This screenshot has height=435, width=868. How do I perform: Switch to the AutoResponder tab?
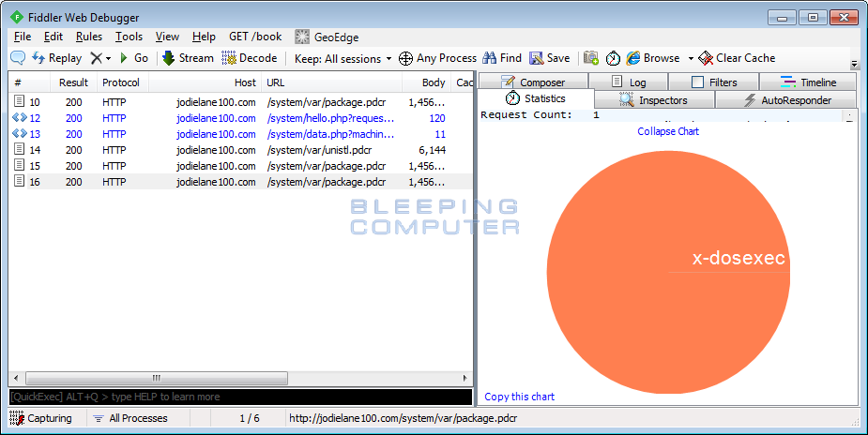tap(786, 100)
